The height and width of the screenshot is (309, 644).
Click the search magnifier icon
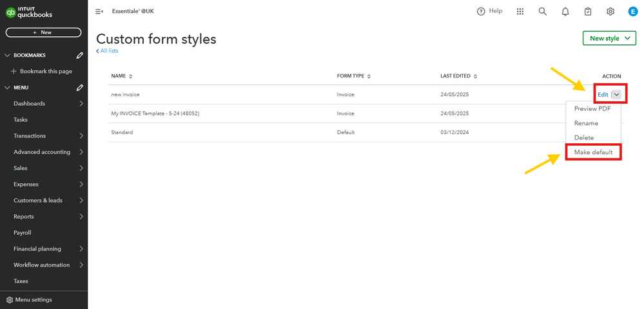click(x=543, y=12)
